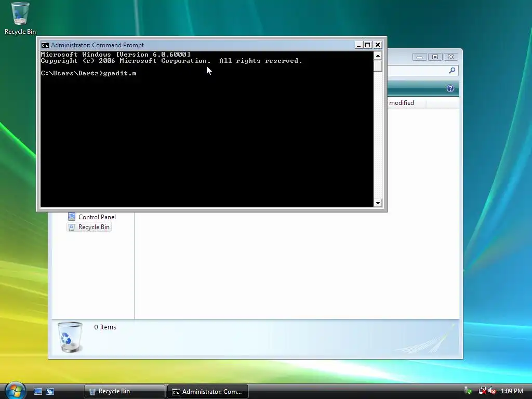Minimize the Command Prompt window
This screenshot has width=532, height=399.
tap(358, 45)
